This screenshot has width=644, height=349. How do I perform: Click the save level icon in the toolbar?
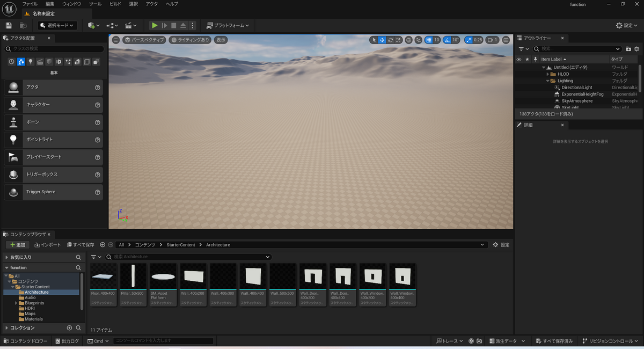coord(9,25)
